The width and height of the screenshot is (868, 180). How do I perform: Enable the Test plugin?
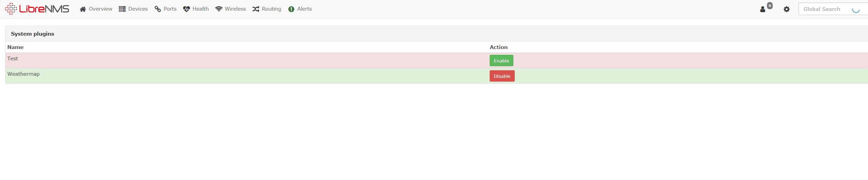(x=501, y=61)
